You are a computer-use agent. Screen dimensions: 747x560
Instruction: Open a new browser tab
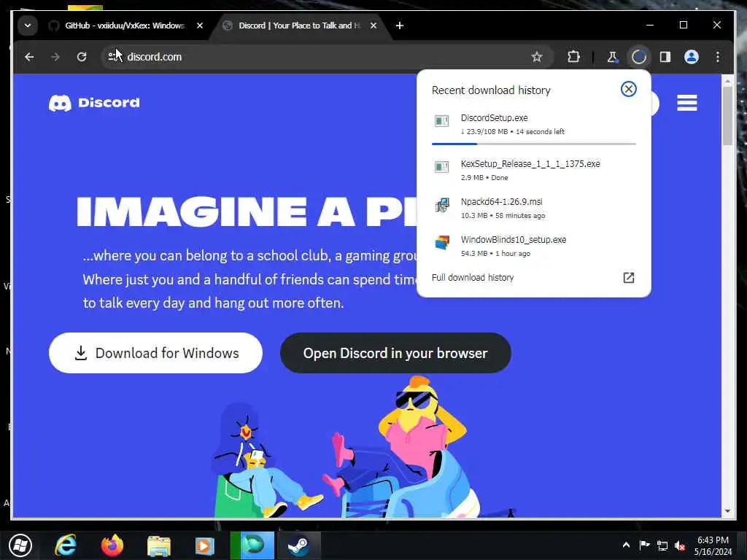point(400,26)
